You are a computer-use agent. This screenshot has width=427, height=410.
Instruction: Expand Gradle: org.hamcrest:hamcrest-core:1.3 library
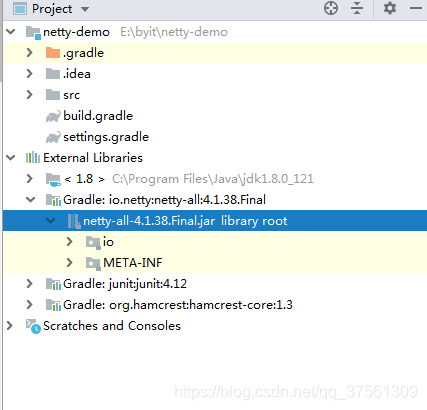click(30, 305)
